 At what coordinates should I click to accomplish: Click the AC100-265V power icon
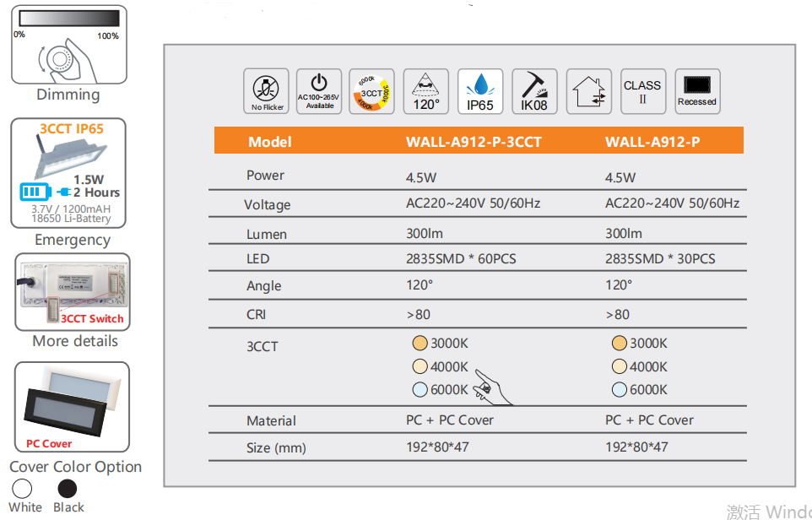tap(319, 91)
